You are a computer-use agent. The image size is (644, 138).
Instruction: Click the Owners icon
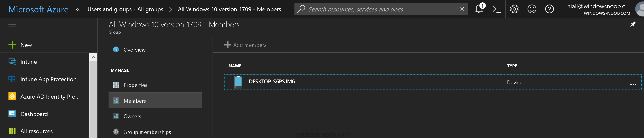click(x=116, y=117)
